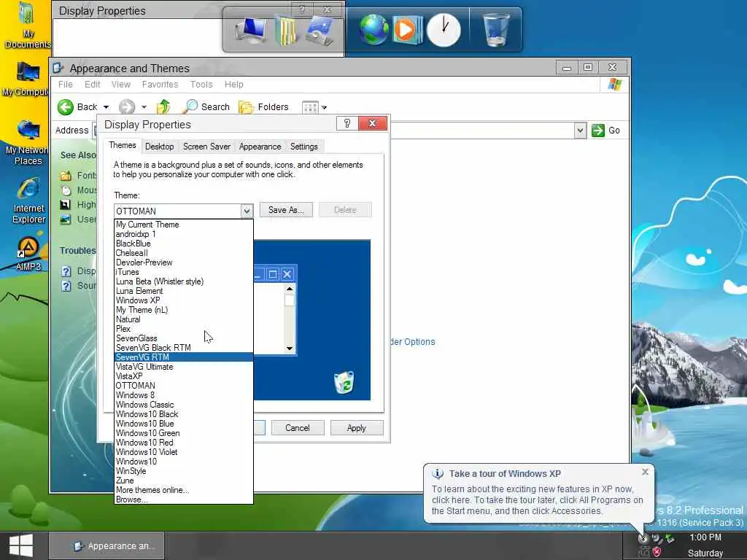Viewport: 747px width, 560px height.
Task: Collapse the Theme combo box arrow
Action: 247,211
